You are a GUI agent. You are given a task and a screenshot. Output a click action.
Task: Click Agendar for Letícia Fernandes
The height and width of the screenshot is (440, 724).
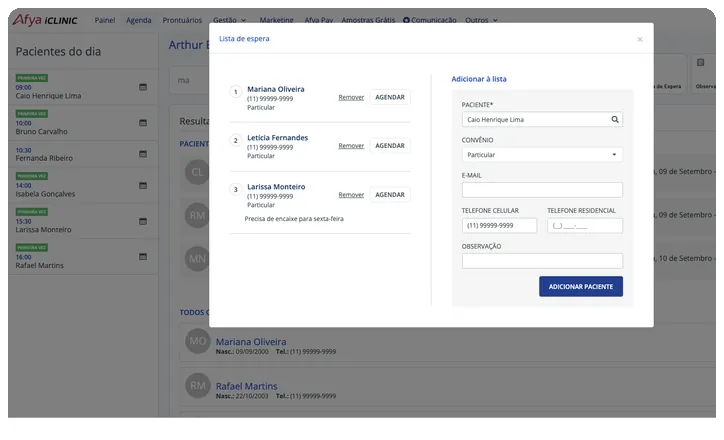tap(390, 146)
